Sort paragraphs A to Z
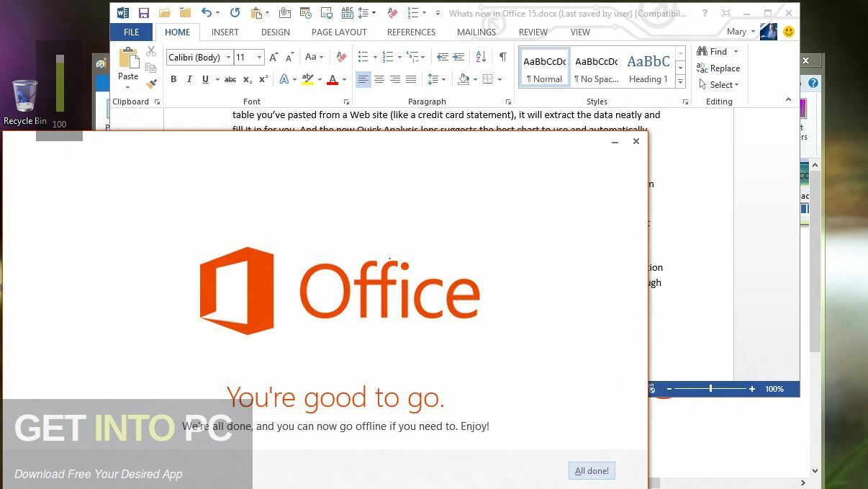This screenshot has height=489, width=868. (481, 57)
